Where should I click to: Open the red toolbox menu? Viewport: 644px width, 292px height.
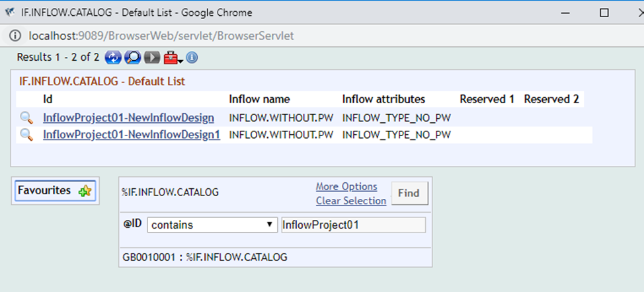(172, 58)
